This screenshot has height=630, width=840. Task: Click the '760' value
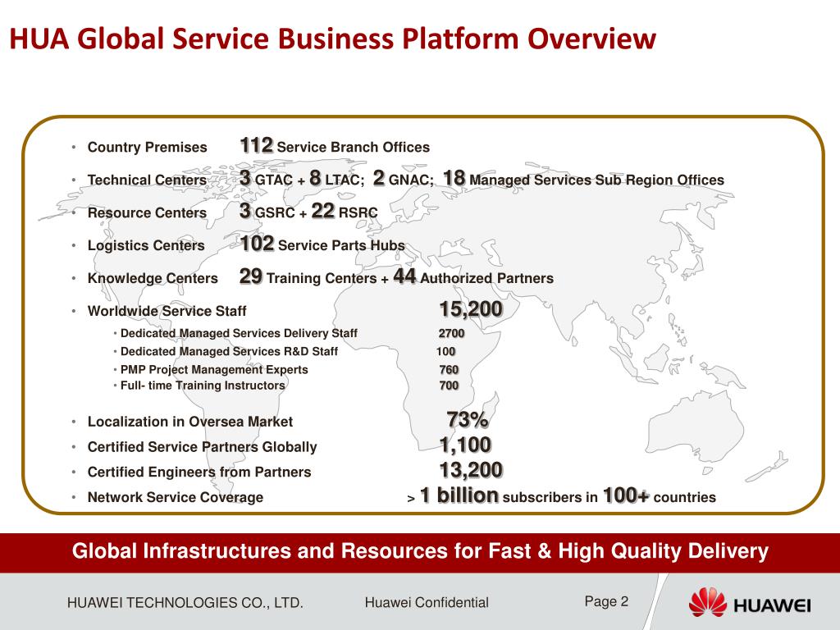[x=449, y=370]
